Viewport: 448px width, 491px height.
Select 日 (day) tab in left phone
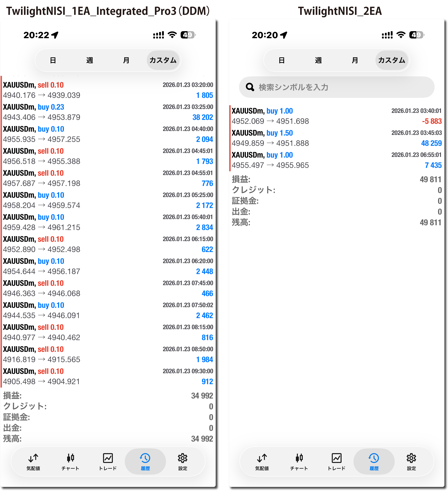[53, 60]
